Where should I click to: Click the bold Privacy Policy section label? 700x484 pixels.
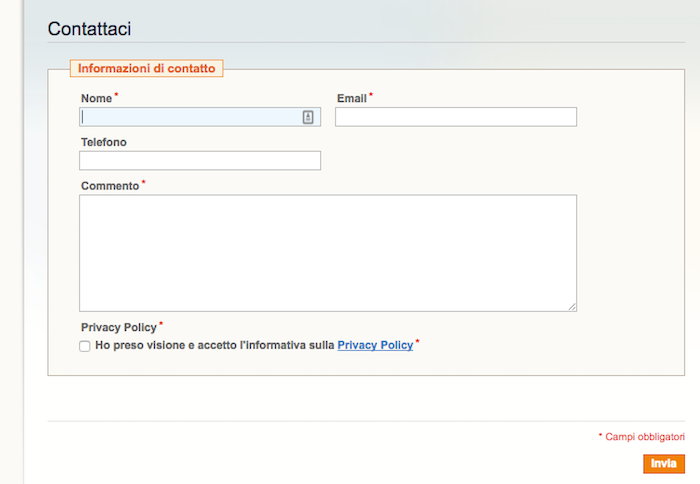pos(119,327)
